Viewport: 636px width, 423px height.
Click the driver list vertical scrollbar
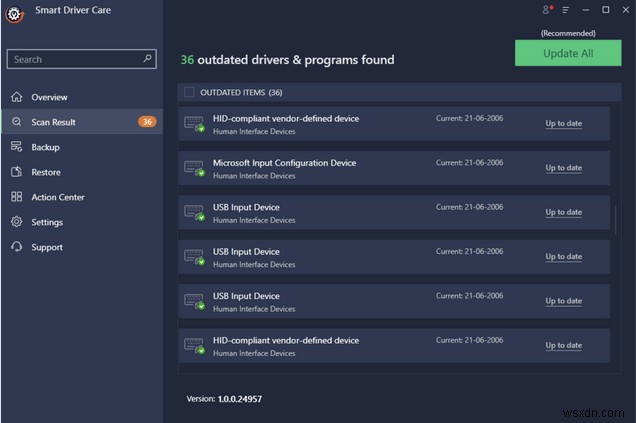pos(615,220)
